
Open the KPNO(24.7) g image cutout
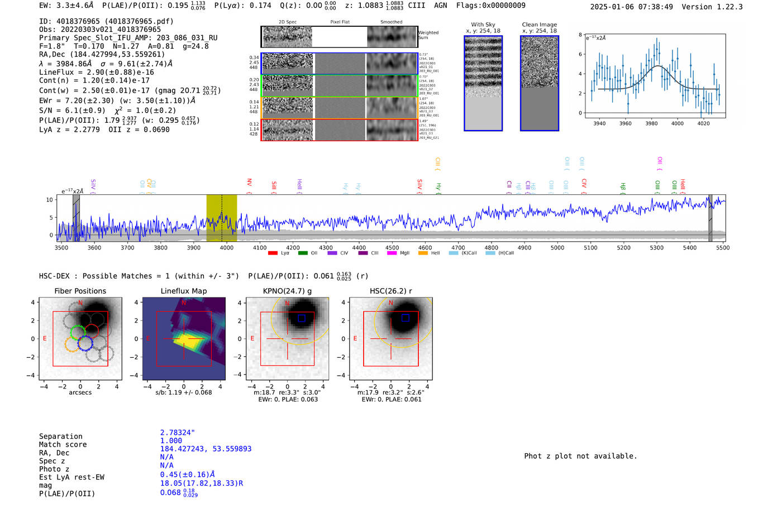click(x=287, y=339)
